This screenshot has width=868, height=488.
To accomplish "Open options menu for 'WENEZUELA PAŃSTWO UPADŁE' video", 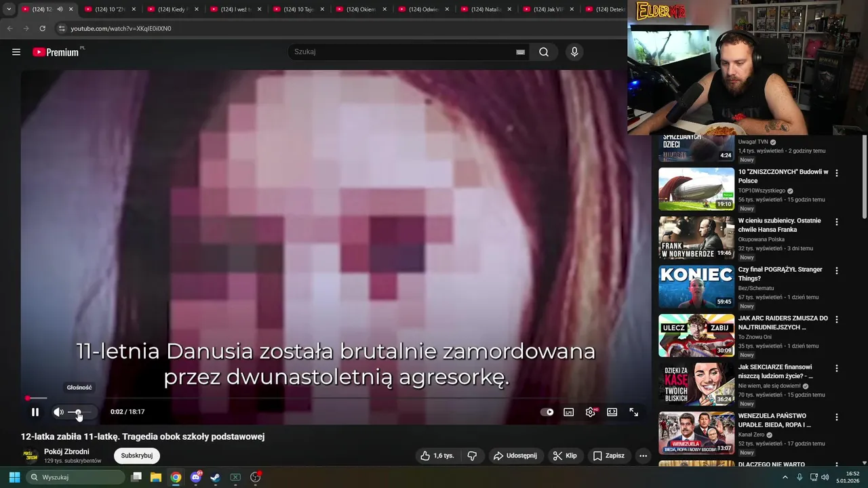I will coord(837,417).
